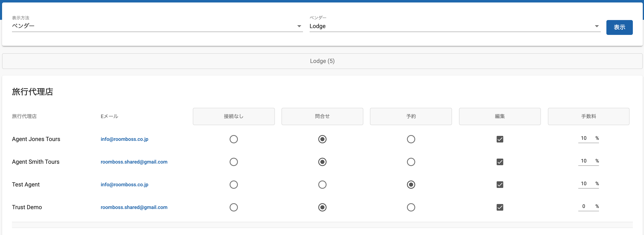
Task: Uncheck 編集 checkbox for Agent Jones Tours
Action: pyautogui.click(x=500, y=139)
